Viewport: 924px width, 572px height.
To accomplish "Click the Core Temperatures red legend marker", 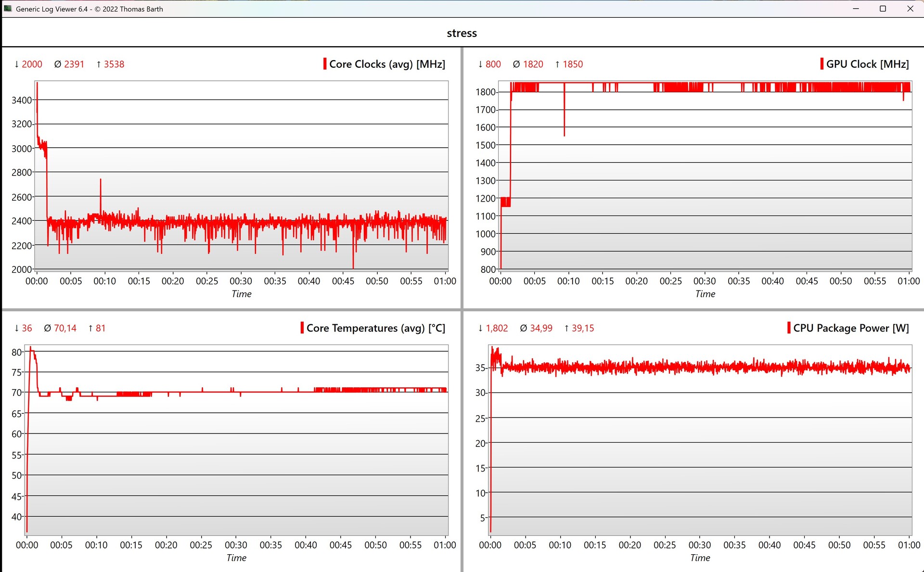I will [302, 328].
